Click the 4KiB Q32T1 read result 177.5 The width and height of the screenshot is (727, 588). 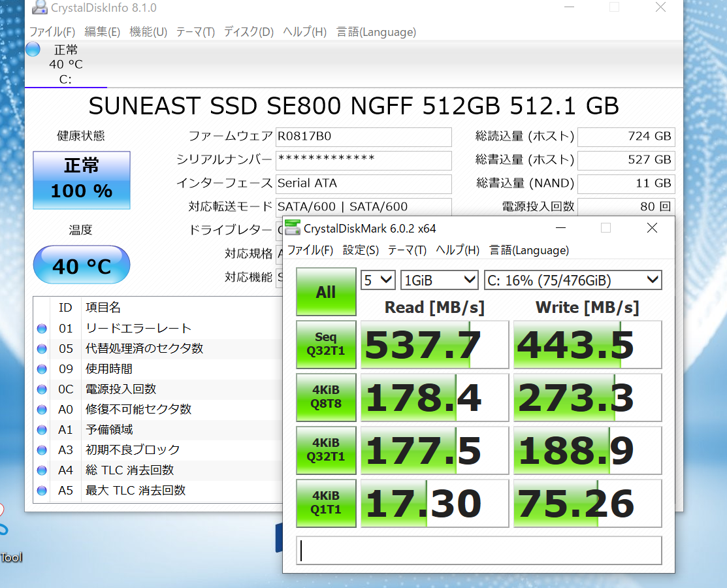(x=435, y=450)
